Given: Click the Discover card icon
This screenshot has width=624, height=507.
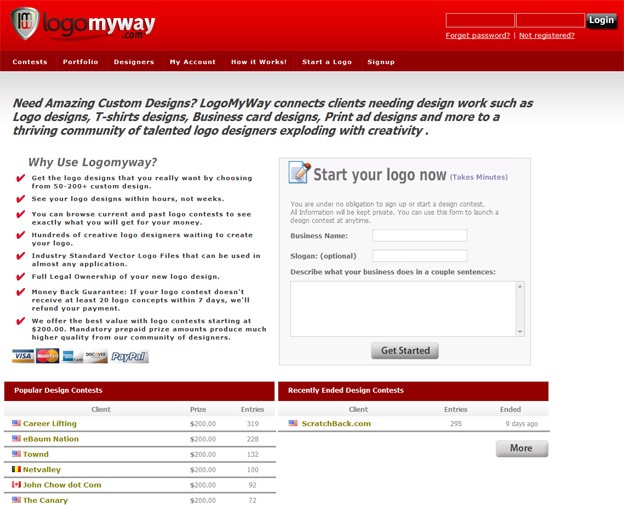Looking at the screenshot, I should click(x=96, y=356).
